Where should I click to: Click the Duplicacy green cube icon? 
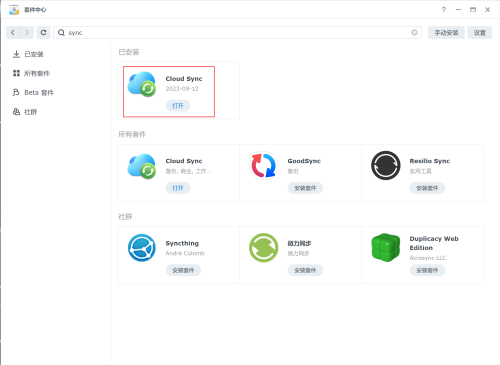click(386, 248)
